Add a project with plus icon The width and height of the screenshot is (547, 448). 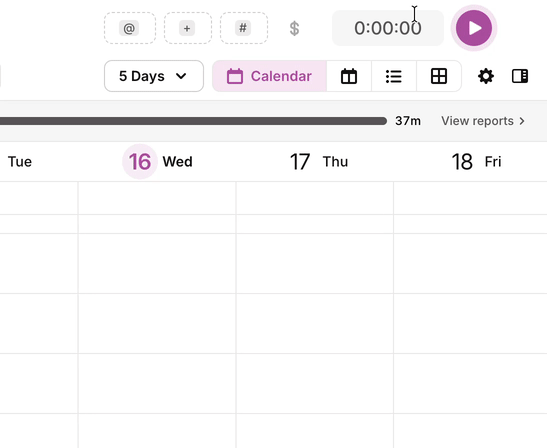(188, 28)
